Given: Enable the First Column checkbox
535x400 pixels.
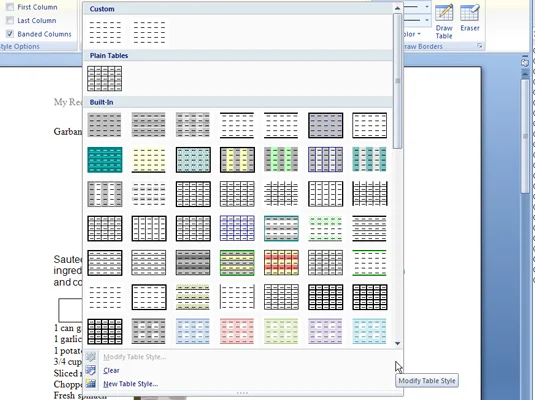Looking at the screenshot, I should click(10, 7).
